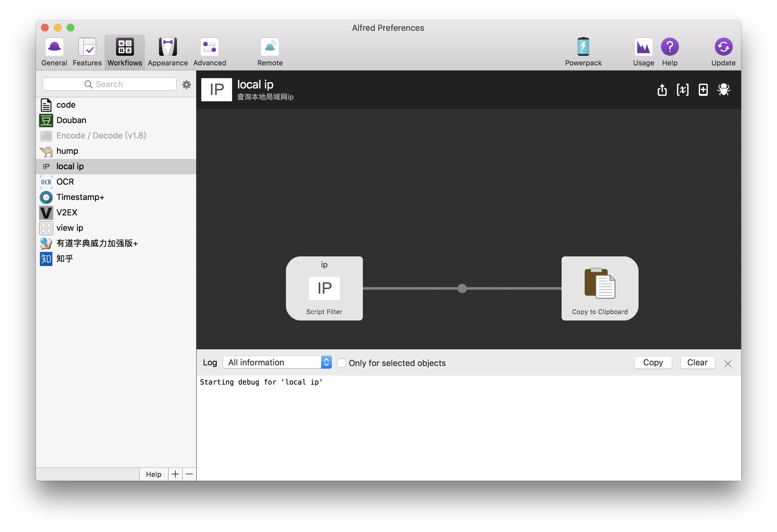777x532 pixels.
Task: Click the Export workflow icon
Action: [x=662, y=90]
